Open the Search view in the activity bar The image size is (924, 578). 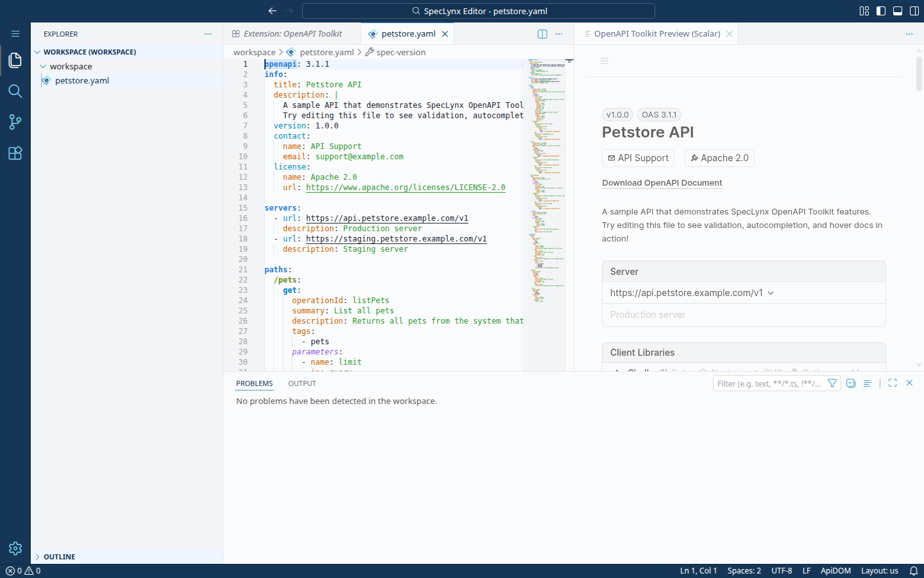(x=15, y=91)
